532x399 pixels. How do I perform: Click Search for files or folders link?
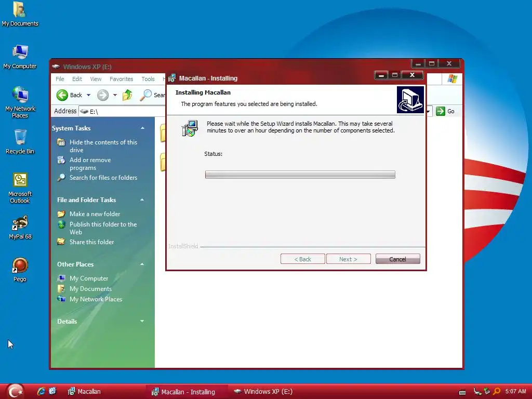click(x=103, y=178)
